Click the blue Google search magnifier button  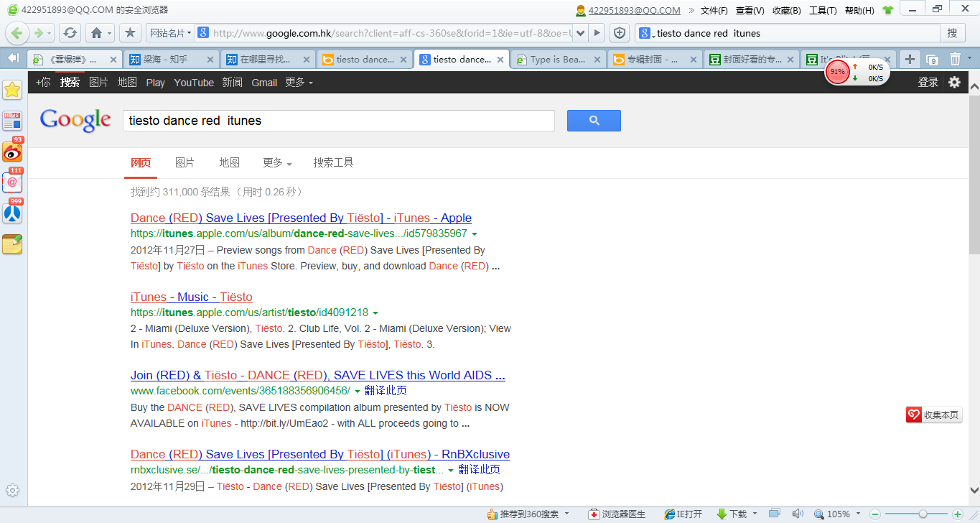pyautogui.click(x=594, y=121)
